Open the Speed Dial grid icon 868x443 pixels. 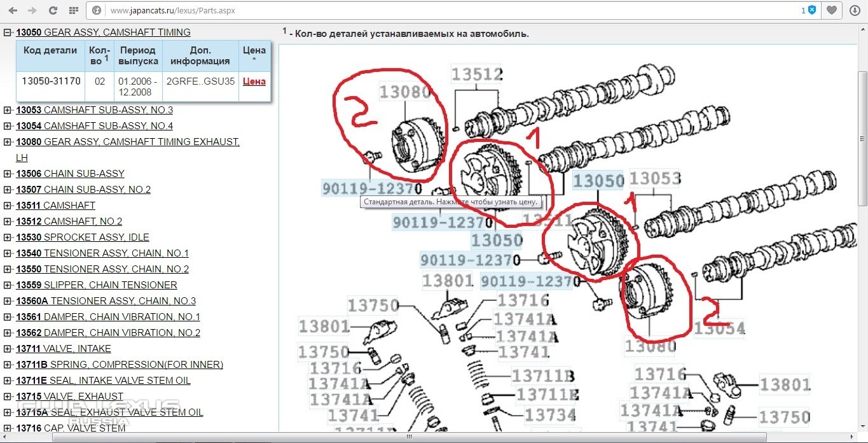74,11
